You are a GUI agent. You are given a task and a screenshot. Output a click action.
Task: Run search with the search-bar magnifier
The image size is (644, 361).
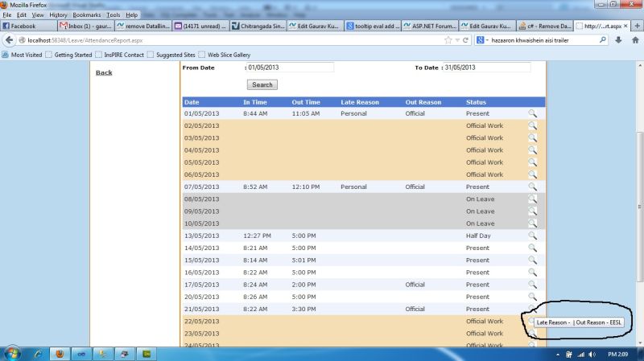click(x=602, y=39)
